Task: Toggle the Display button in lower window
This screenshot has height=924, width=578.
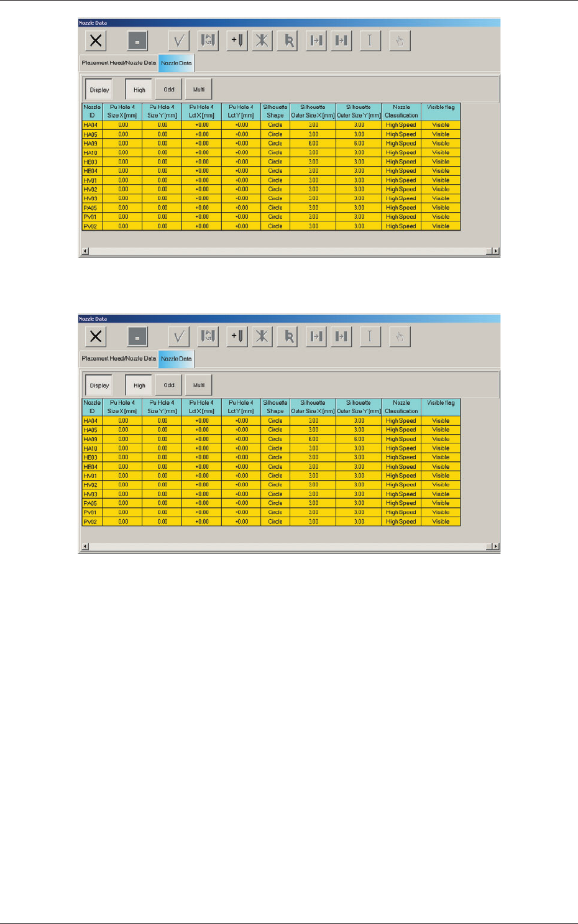Action: (99, 386)
